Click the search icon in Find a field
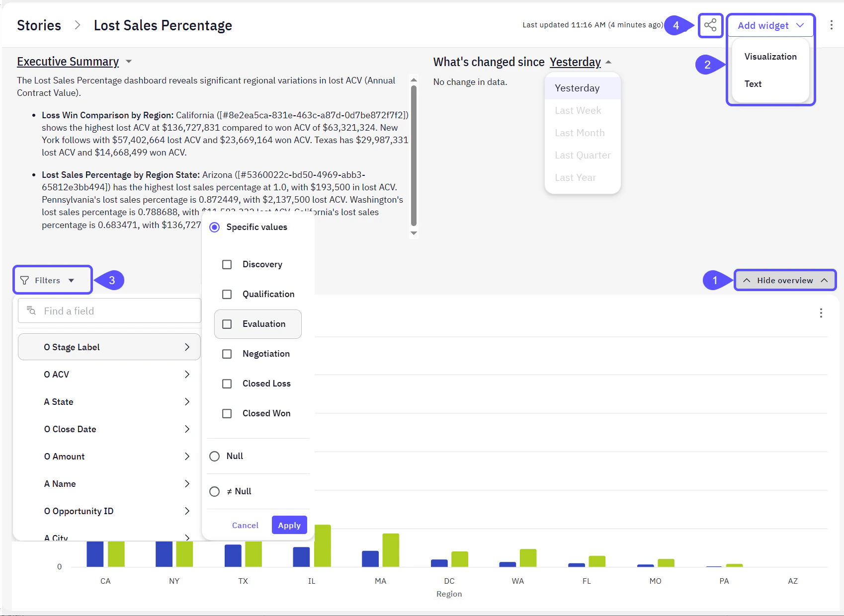This screenshot has height=616, width=844. [31, 310]
